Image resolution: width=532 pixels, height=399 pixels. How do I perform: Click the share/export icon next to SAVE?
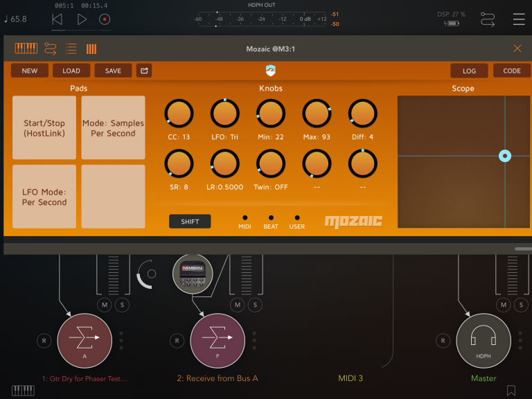coord(144,71)
